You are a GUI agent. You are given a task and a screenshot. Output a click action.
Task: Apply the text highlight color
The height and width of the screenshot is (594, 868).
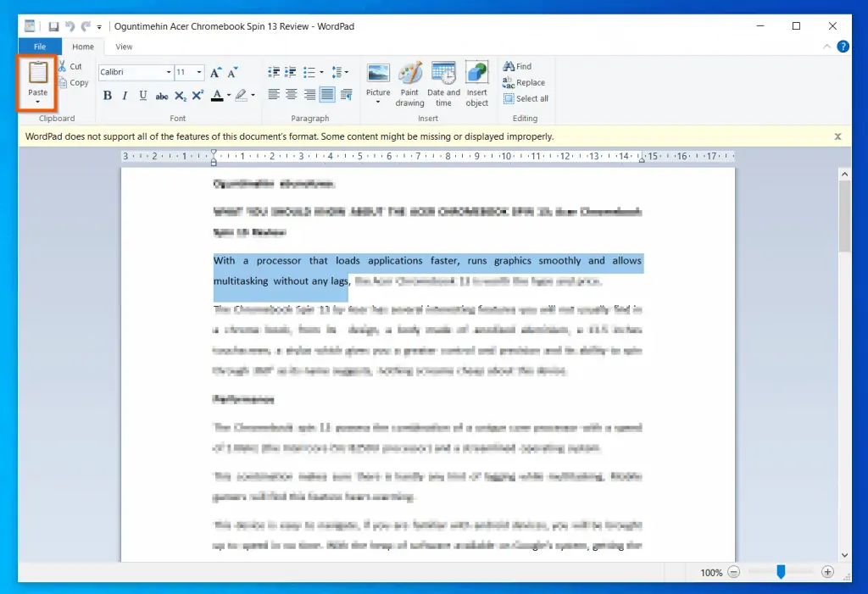[x=241, y=95]
